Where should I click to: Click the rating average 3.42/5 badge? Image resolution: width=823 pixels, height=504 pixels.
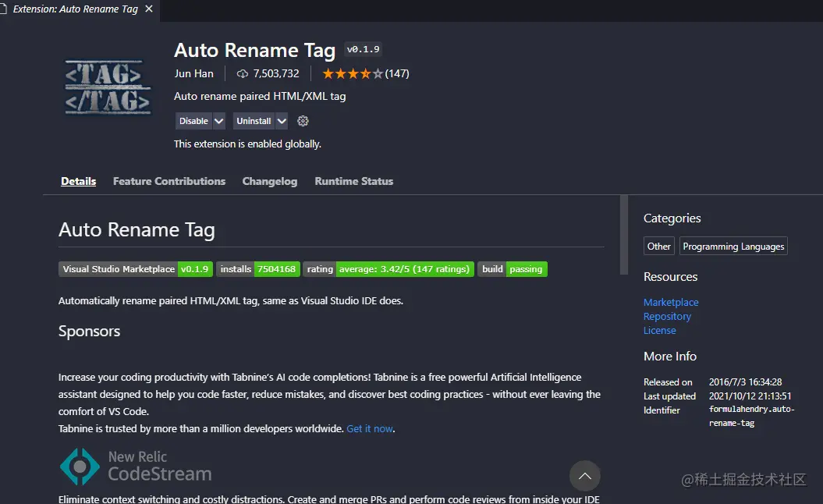[388, 269]
